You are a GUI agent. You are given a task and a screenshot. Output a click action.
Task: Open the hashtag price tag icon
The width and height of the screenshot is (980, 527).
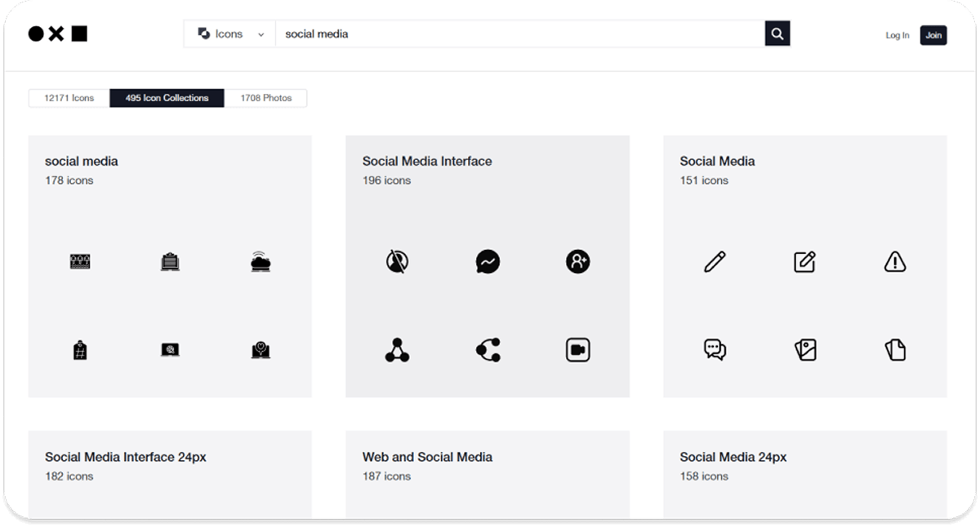coord(80,351)
